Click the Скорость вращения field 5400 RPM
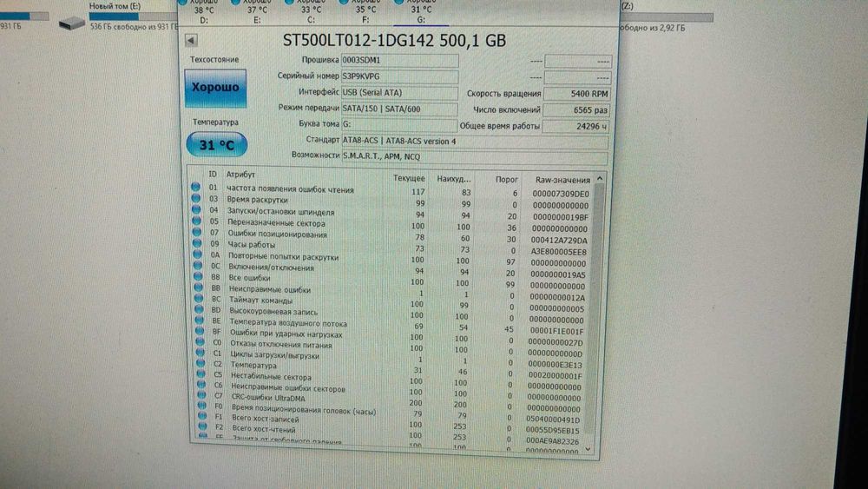 click(x=576, y=94)
